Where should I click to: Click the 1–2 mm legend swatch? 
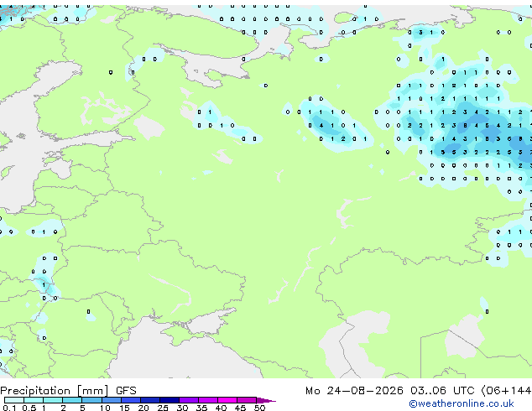[53, 400]
